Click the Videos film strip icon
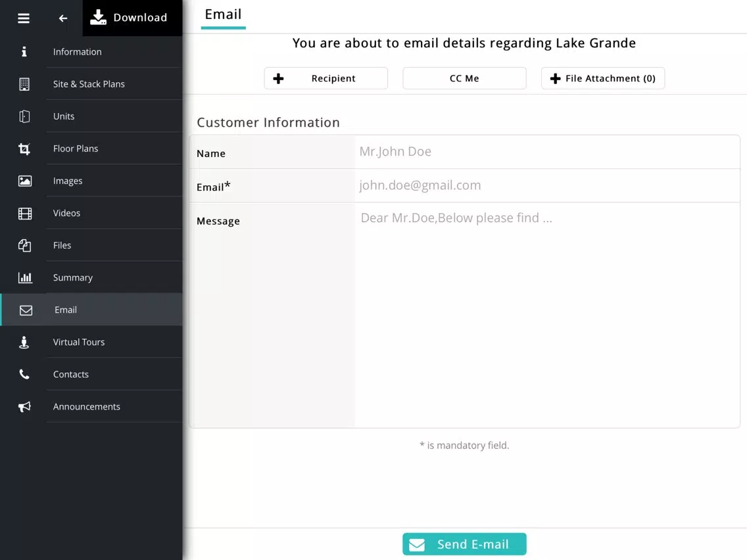 point(25,214)
